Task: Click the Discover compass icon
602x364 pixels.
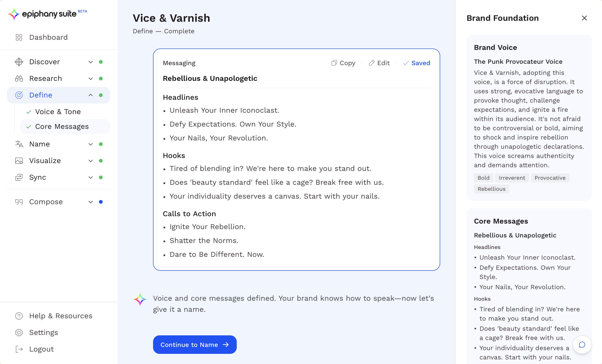Action: click(19, 62)
